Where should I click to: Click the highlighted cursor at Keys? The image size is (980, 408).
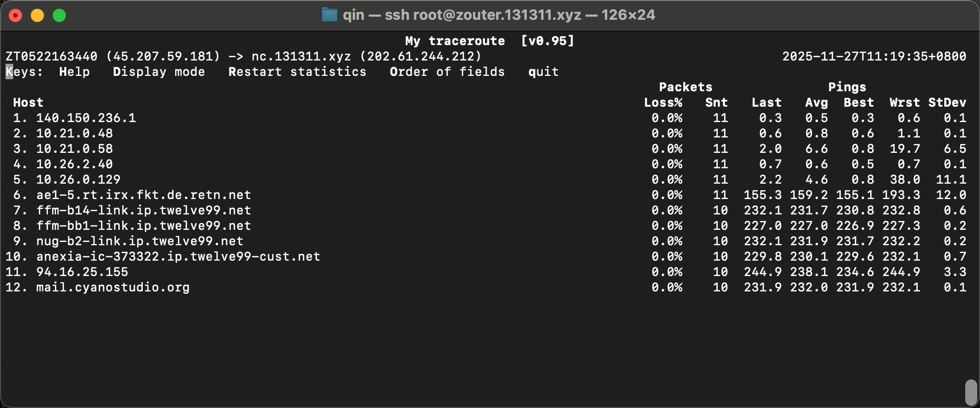point(9,72)
